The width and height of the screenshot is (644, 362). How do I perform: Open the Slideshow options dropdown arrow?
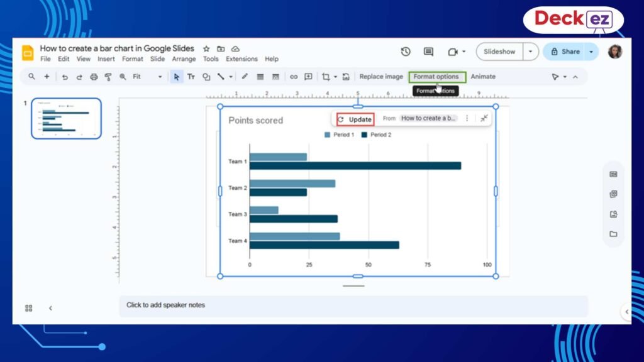[530, 52]
